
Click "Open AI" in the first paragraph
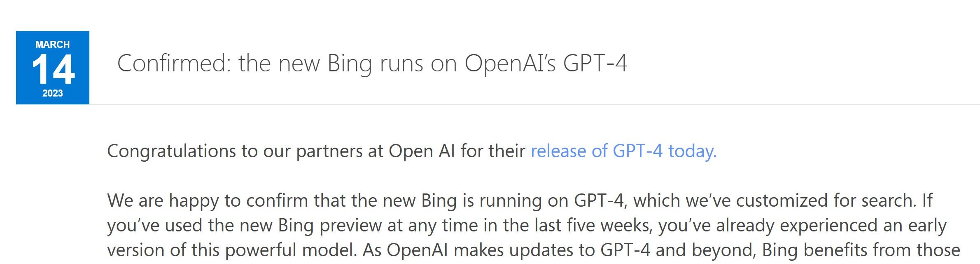point(422,151)
